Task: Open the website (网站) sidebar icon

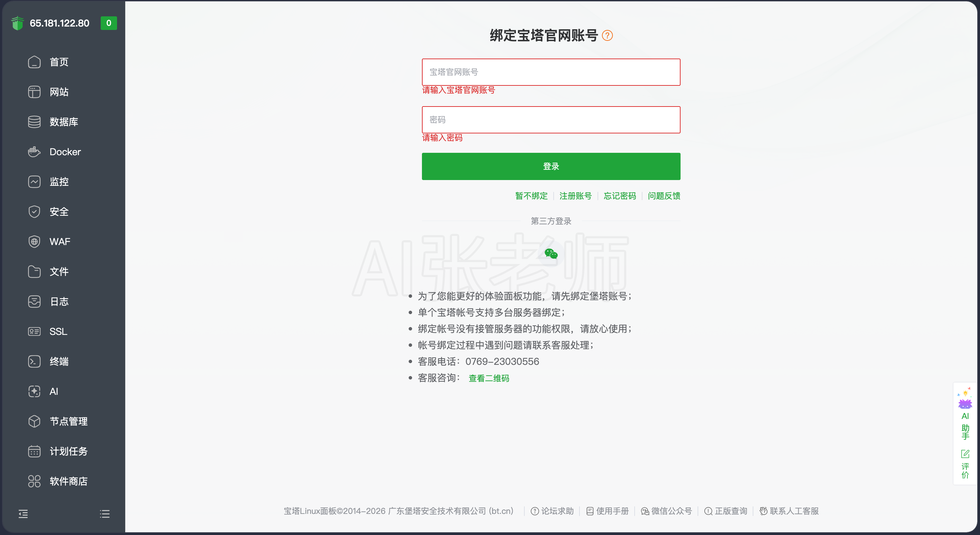Action: coord(34,92)
